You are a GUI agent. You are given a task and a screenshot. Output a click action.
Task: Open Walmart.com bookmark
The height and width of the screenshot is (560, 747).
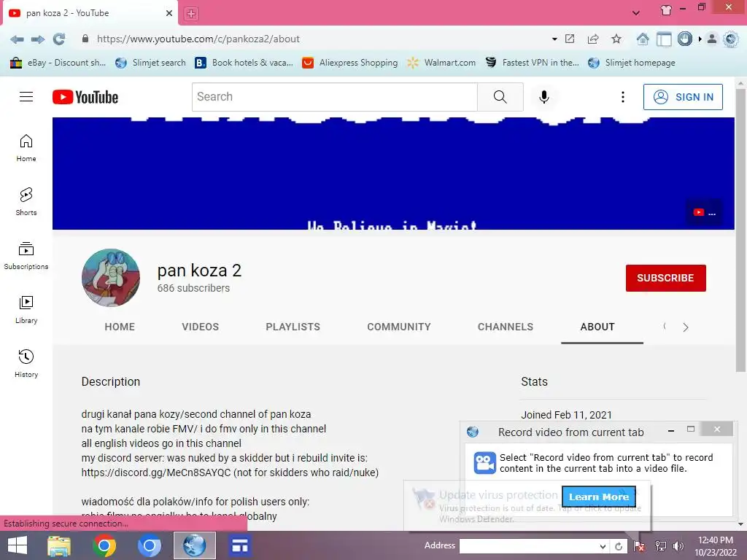[441, 63]
